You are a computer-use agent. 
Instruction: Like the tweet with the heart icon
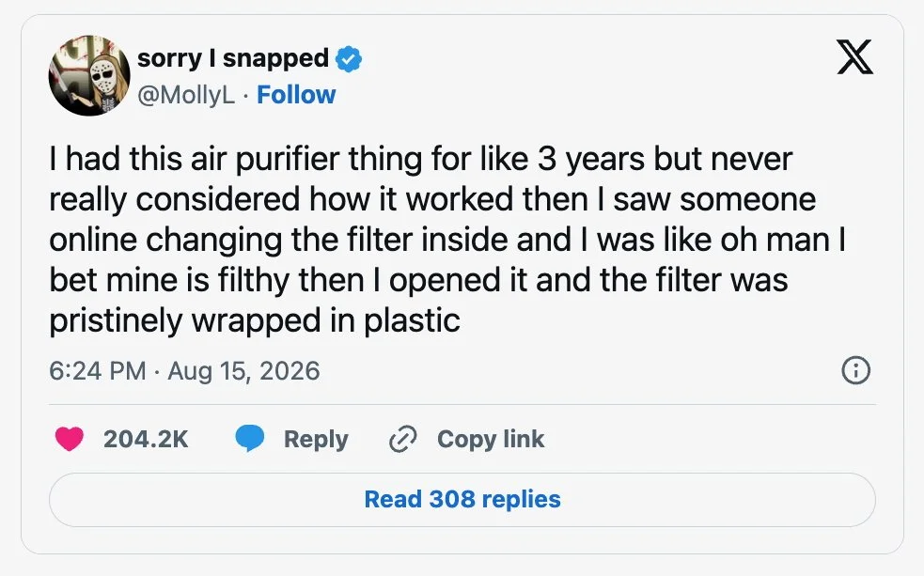pos(70,439)
